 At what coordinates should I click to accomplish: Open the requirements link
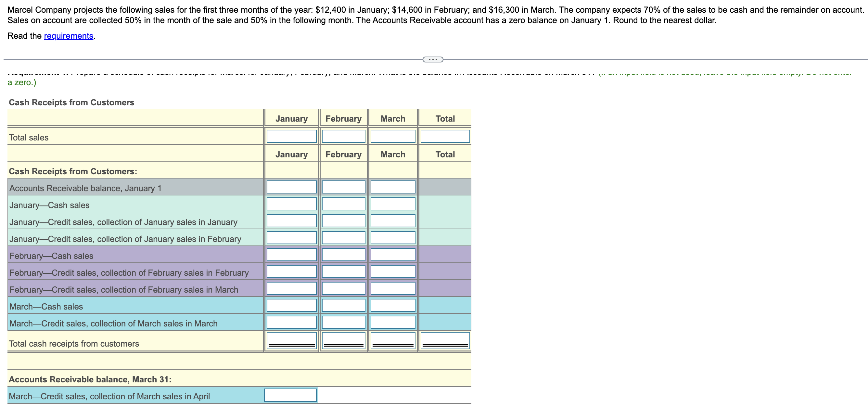(69, 36)
